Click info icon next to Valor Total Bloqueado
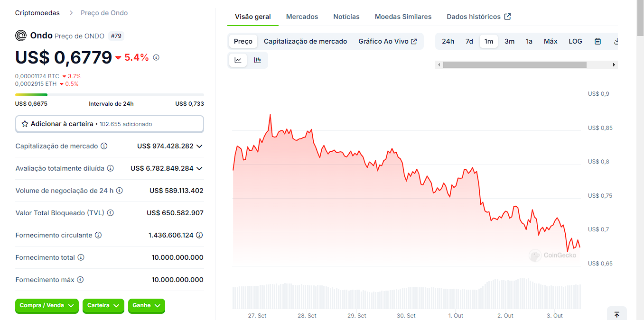Screen dimensions: 644x320 coord(110,213)
